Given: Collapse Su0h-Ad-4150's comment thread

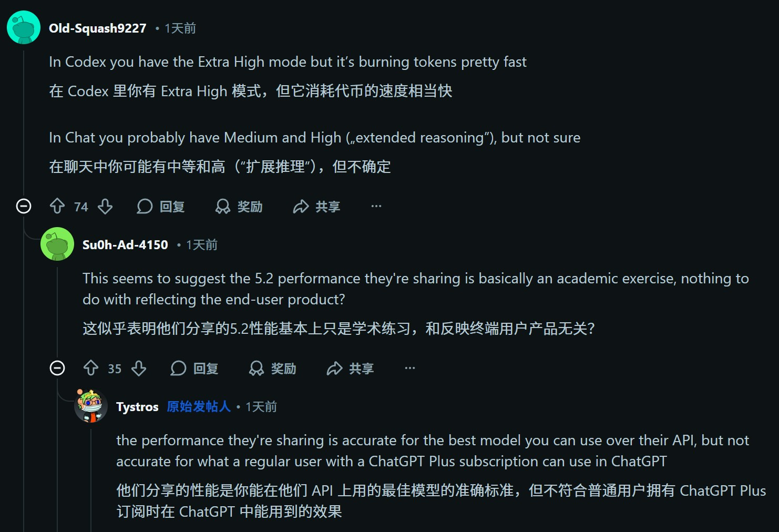Looking at the screenshot, I should [56, 368].
